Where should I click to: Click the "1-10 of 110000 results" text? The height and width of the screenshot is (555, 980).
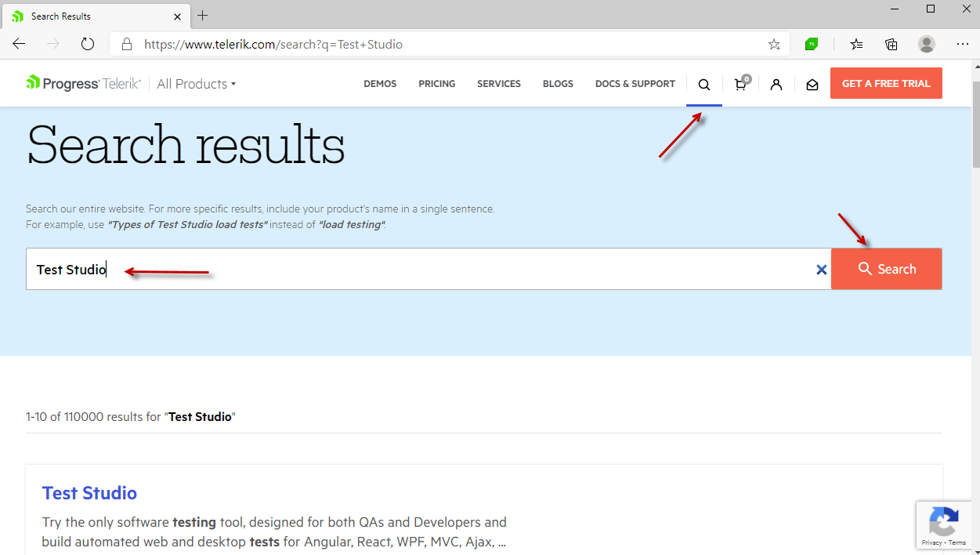click(131, 417)
